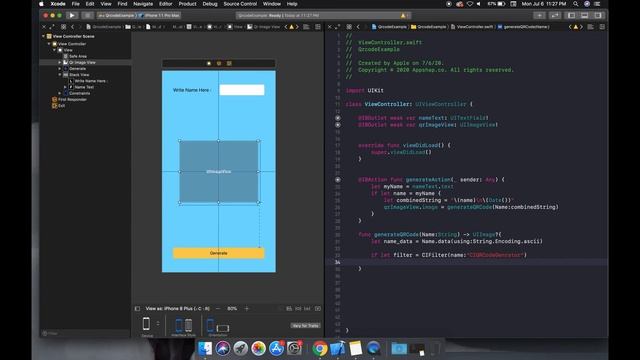Image resolution: width=640 pixels, height=360 pixels.
Task: Expand the Generate button outline item
Action: click(x=60, y=69)
